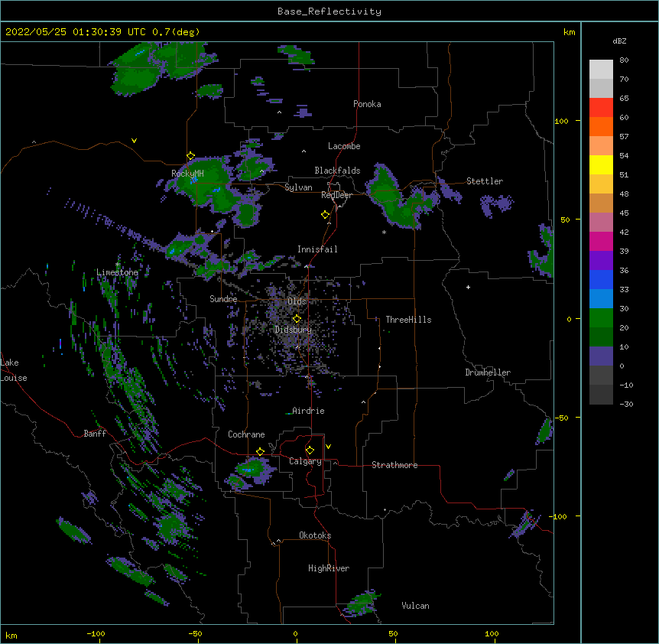Click the Okotoks label
This screenshot has width=659, height=644.
315,535
